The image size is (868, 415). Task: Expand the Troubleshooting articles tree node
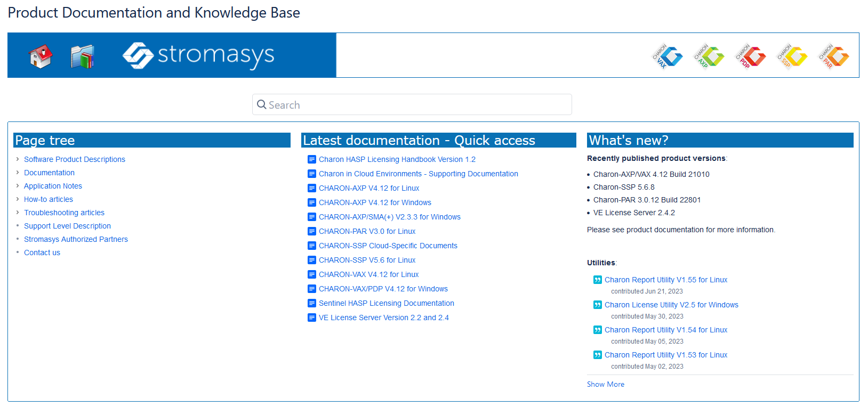click(18, 212)
